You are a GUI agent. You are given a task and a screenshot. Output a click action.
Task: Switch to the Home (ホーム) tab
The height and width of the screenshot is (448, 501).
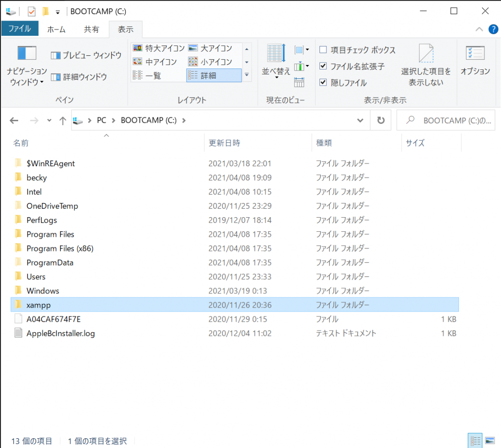tap(57, 29)
